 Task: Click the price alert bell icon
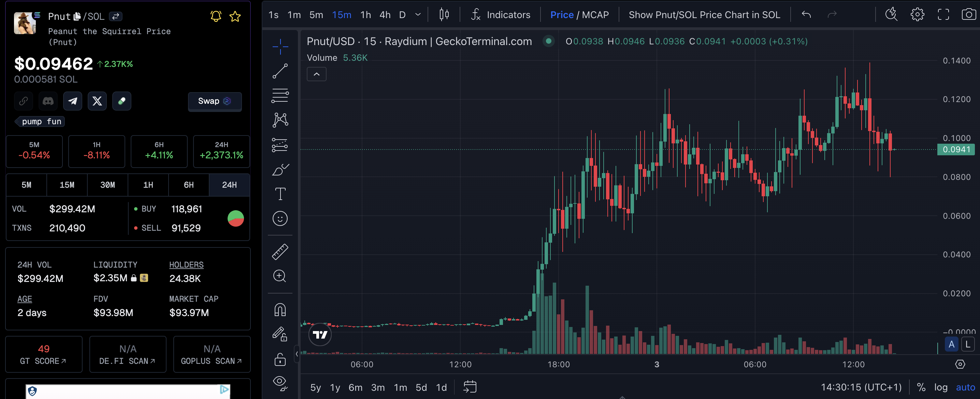[216, 16]
